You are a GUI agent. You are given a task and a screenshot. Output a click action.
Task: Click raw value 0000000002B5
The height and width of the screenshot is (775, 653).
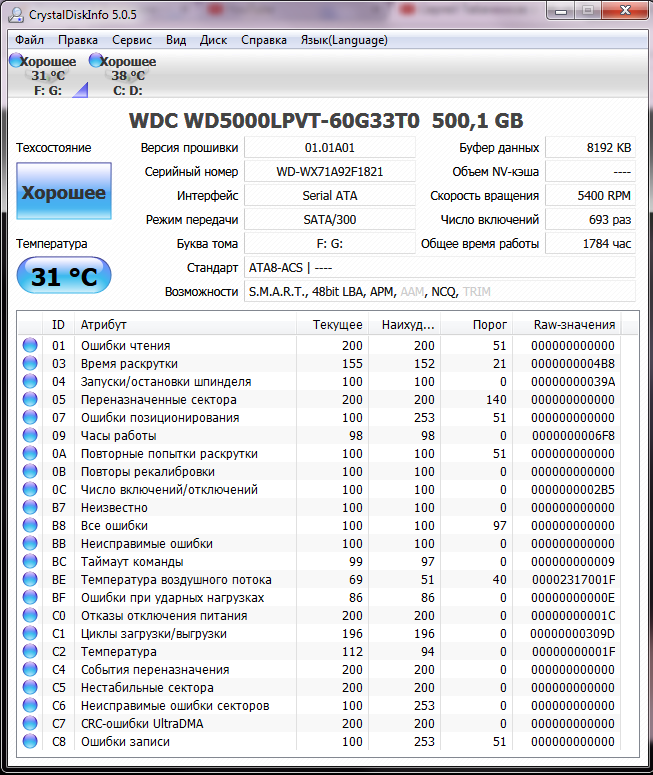pyautogui.click(x=573, y=489)
